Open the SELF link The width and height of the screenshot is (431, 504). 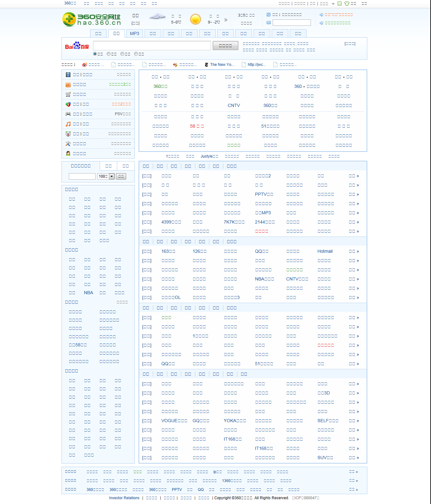[328, 421]
